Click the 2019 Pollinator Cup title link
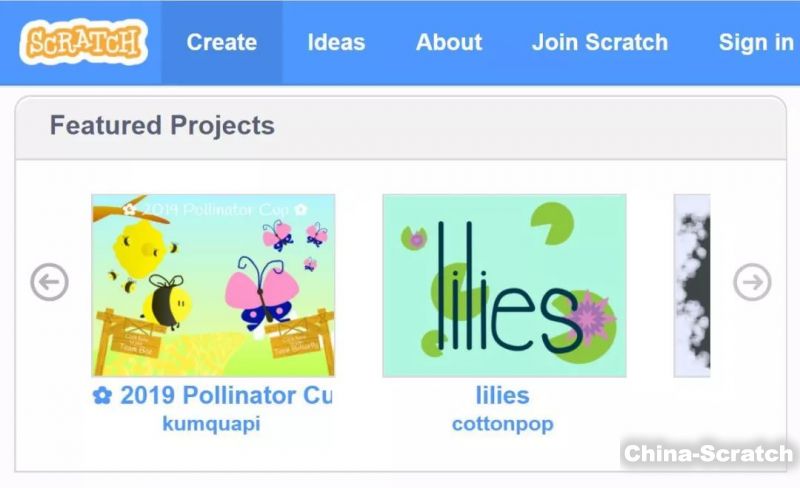The image size is (800, 488). 225,396
